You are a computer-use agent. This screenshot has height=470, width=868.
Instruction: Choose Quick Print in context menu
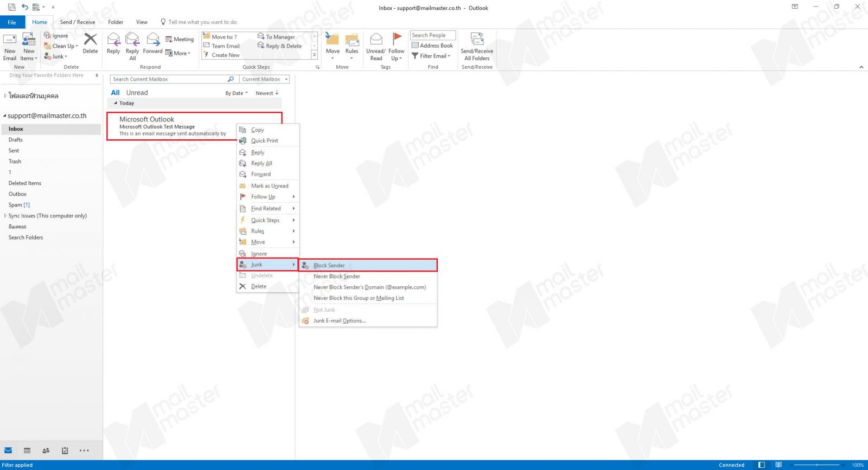pyautogui.click(x=267, y=141)
